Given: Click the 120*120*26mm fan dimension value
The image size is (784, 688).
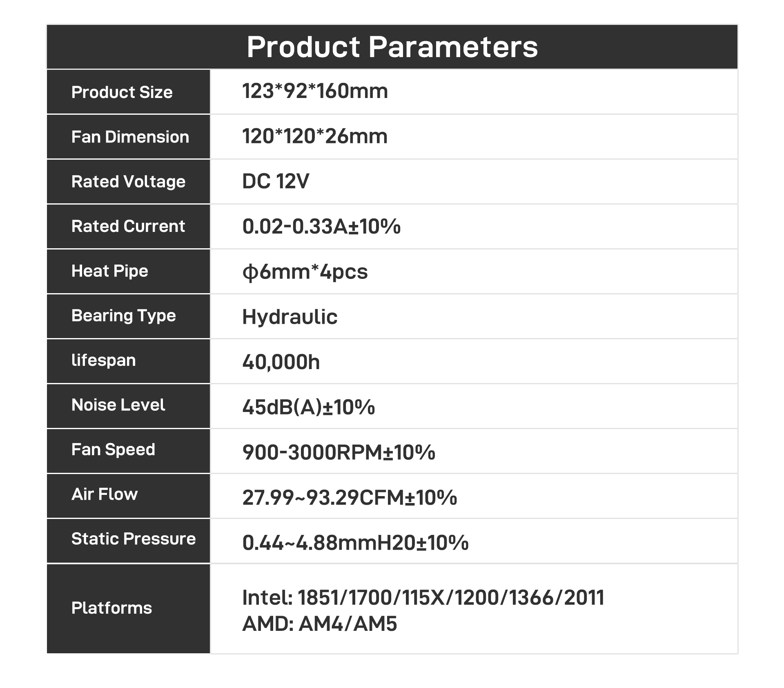Looking at the screenshot, I should pyautogui.click(x=315, y=136).
